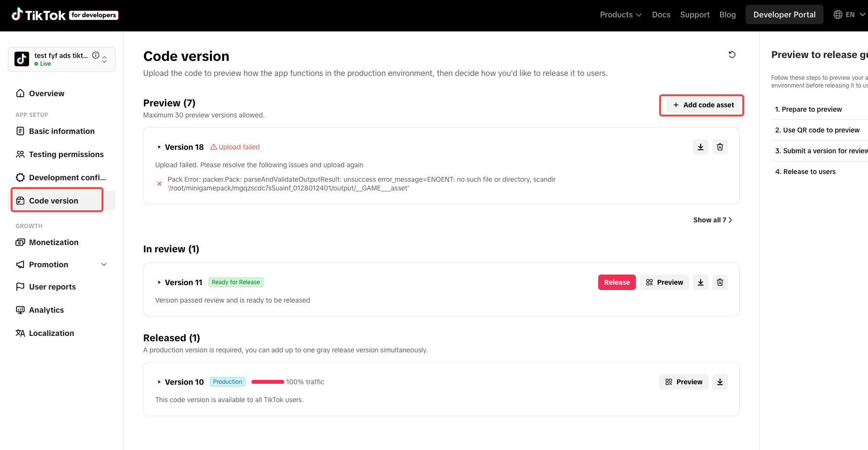Open Basic information settings

pyautogui.click(x=62, y=131)
